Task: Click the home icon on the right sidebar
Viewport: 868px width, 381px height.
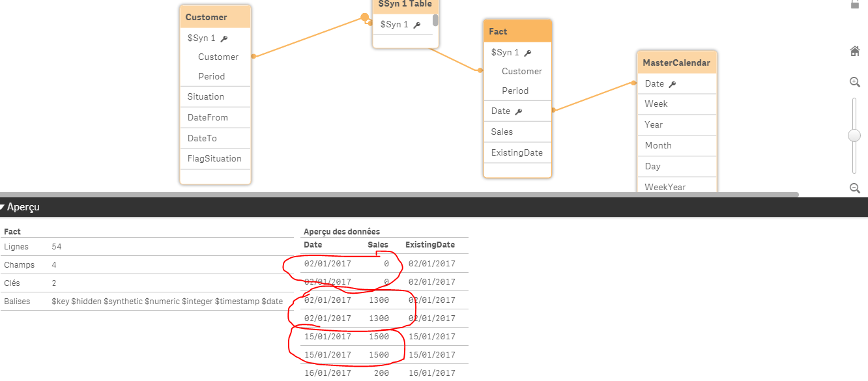Action: [854, 51]
